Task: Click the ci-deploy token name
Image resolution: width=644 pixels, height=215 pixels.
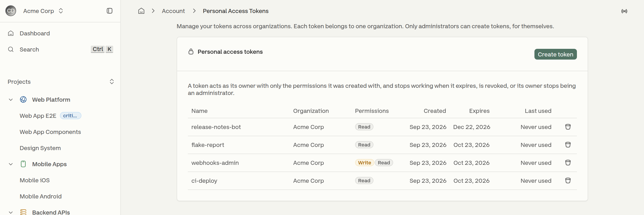Action: click(204, 181)
